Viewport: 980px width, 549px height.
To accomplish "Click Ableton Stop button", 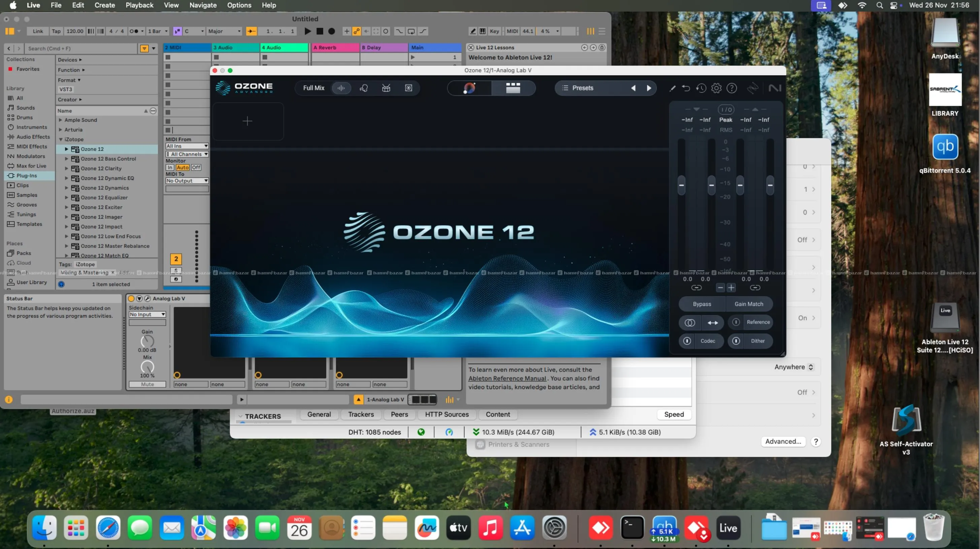I will point(320,31).
